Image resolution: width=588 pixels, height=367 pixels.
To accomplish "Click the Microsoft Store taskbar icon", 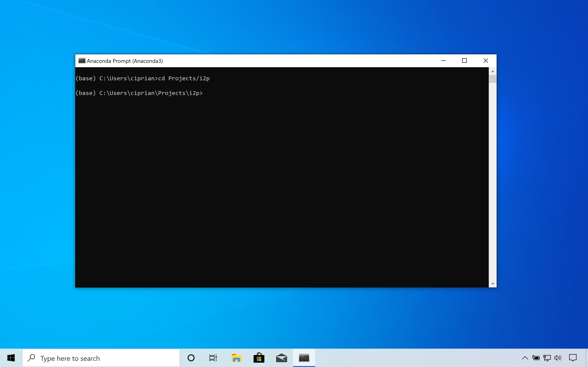I will 259,358.
